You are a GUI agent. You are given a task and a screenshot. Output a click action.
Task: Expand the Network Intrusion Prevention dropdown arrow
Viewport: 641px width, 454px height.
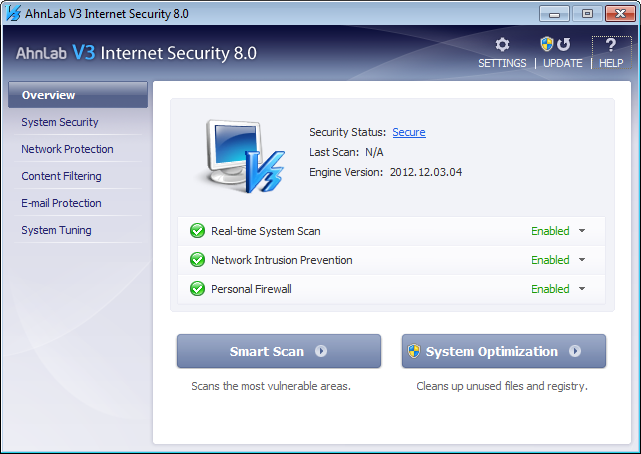(x=582, y=260)
